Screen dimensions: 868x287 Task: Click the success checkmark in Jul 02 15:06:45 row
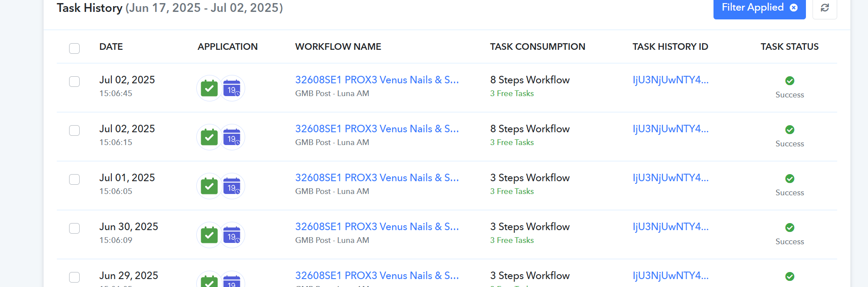click(x=790, y=81)
